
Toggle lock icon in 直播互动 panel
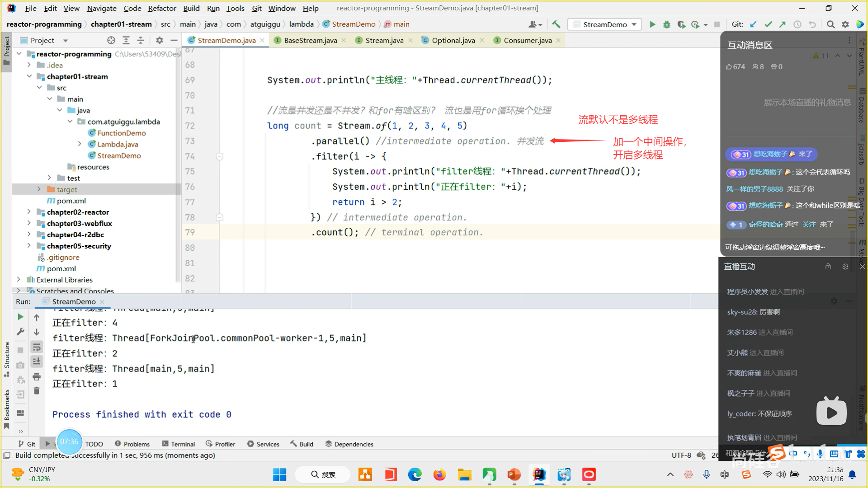(x=828, y=267)
